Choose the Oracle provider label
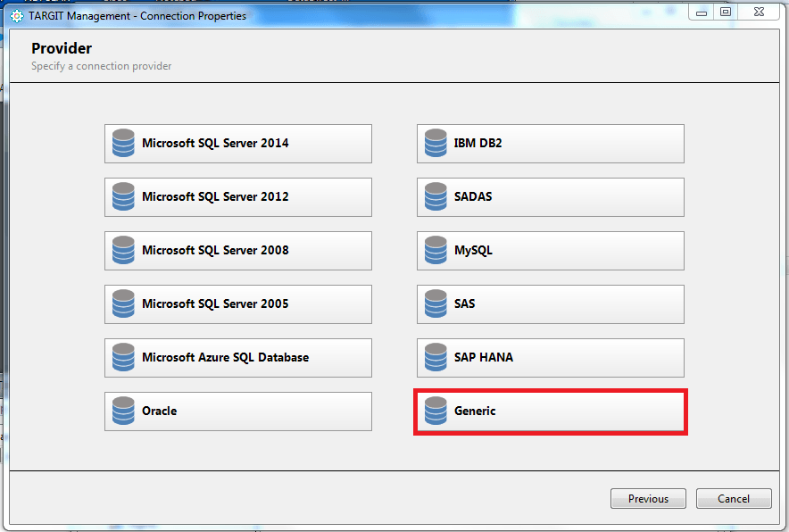 (160, 411)
